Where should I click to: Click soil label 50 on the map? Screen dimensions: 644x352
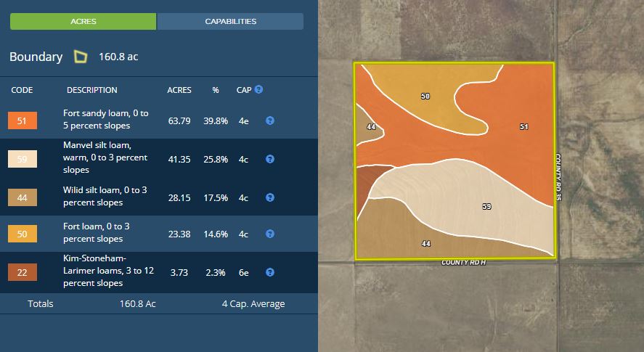(x=425, y=96)
